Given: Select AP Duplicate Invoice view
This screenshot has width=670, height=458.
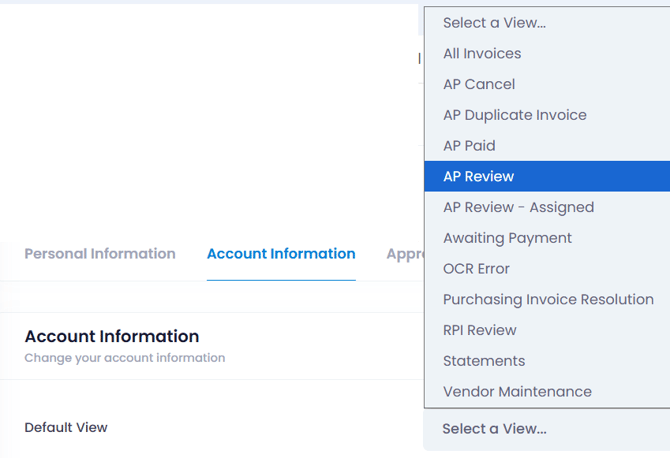Looking at the screenshot, I should click(x=515, y=115).
